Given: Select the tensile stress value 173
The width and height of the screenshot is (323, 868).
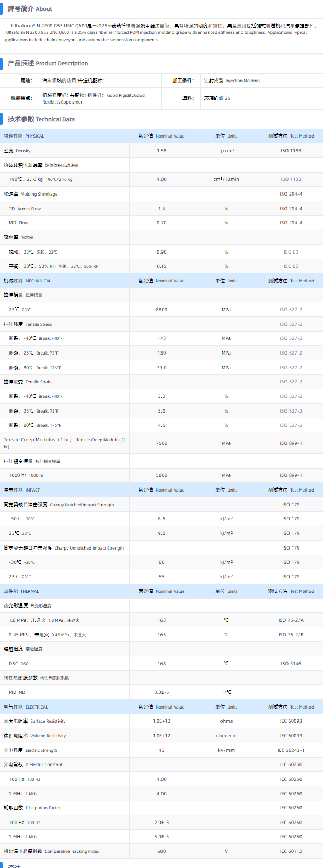Looking at the screenshot, I should point(161,338).
